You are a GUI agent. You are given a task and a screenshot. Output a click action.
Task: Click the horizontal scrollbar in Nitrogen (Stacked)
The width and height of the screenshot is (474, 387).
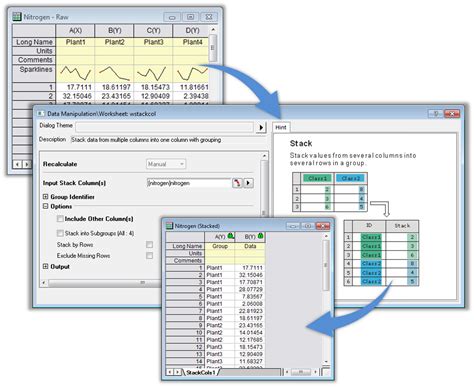300,372
